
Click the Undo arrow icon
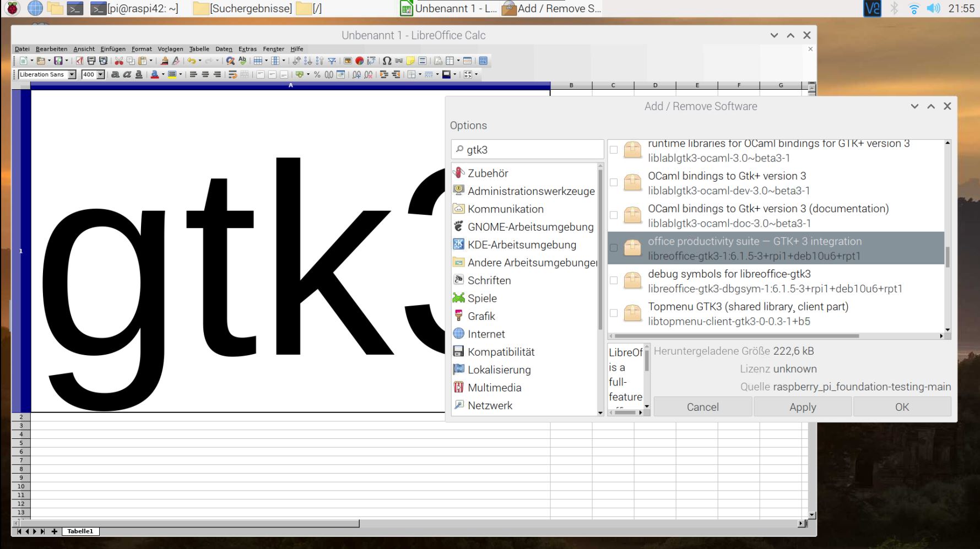click(192, 61)
